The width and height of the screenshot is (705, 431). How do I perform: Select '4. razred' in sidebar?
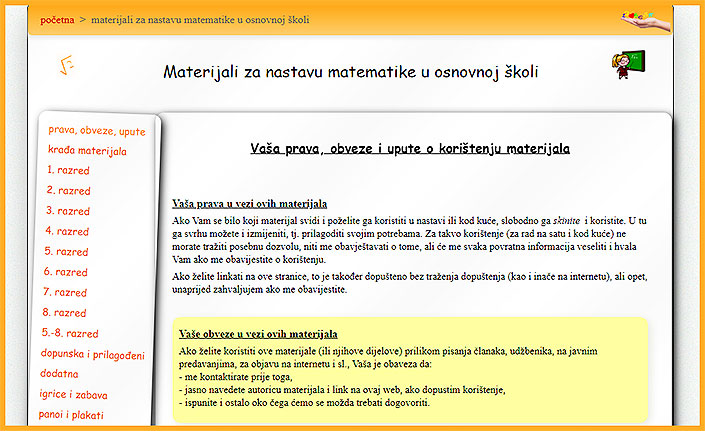point(67,231)
